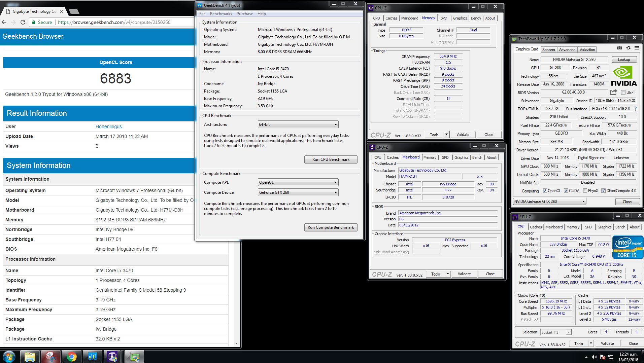Open Compute Device GeForce GTX 260 dropdown
The height and width of the screenshot is (363, 644).
[x=298, y=192]
